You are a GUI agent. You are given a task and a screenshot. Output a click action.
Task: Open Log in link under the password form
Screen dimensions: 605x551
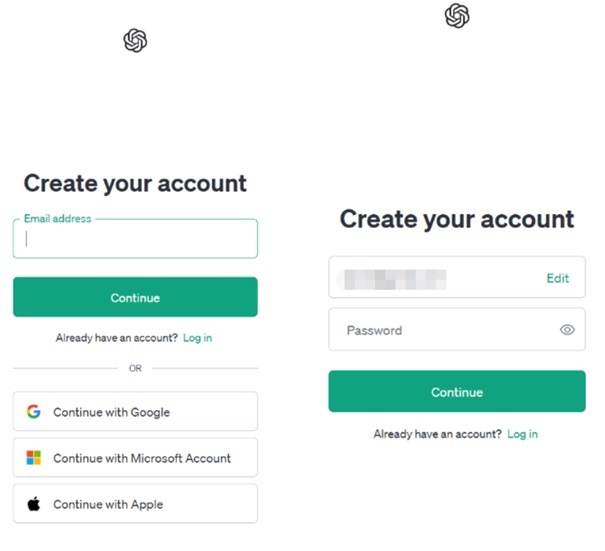pos(522,434)
